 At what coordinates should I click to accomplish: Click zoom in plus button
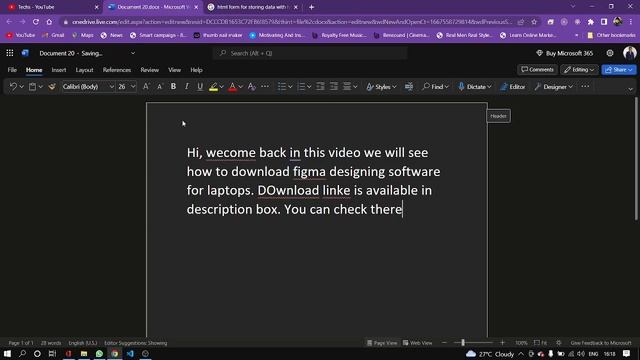click(x=502, y=343)
